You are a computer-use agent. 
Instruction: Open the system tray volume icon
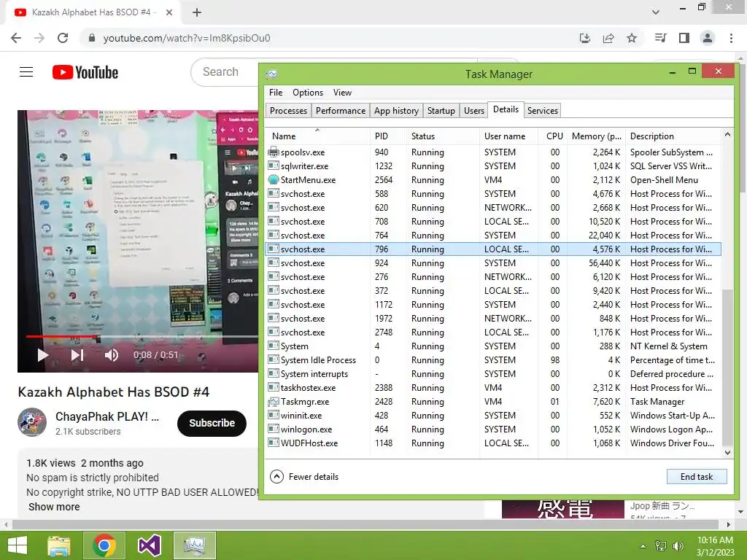(x=678, y=546)
